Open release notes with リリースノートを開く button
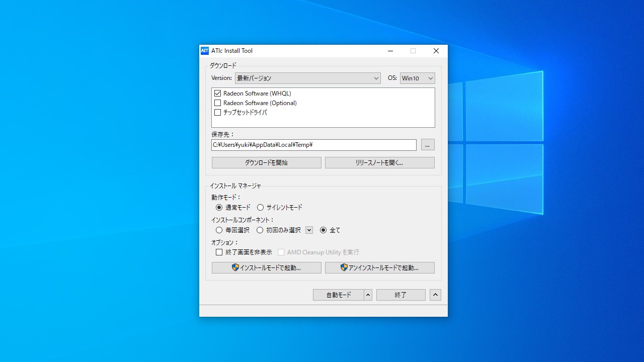The height and width of the screenshot is (362, 644). point(380,162)
